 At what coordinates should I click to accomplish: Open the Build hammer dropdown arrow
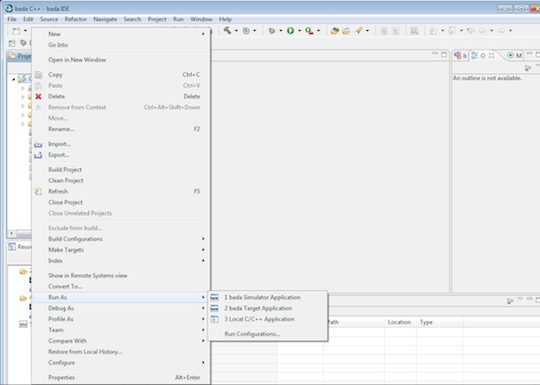point(236,31)
